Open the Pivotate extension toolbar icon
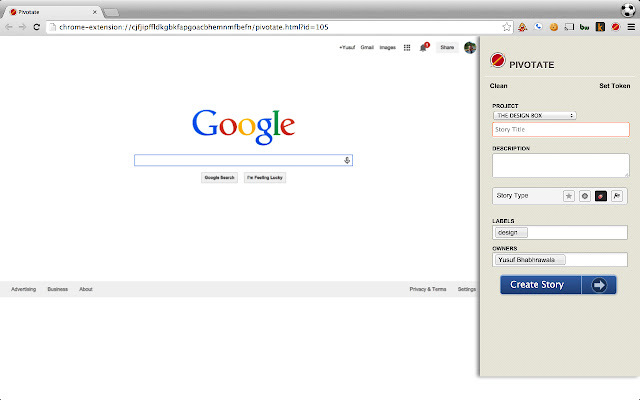The height and width of the screenshot is (400, 640). click(x=616, y=27)
